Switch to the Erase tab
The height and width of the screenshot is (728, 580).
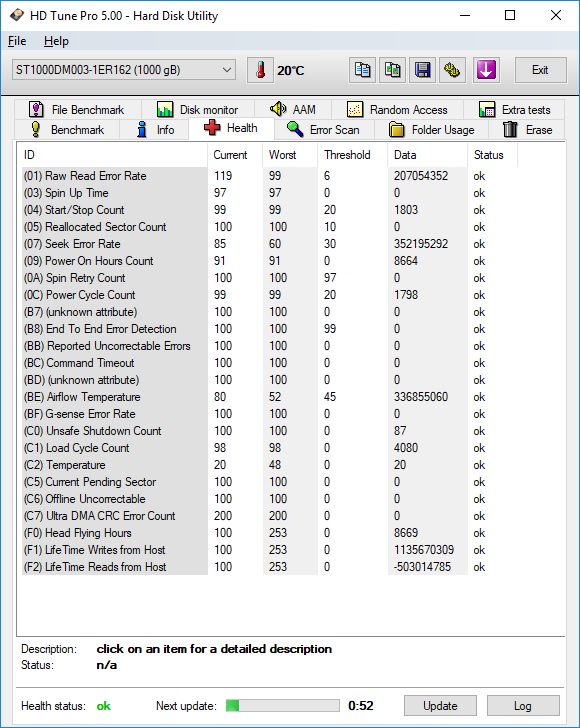pyautogui.click(x=527, y=130)
